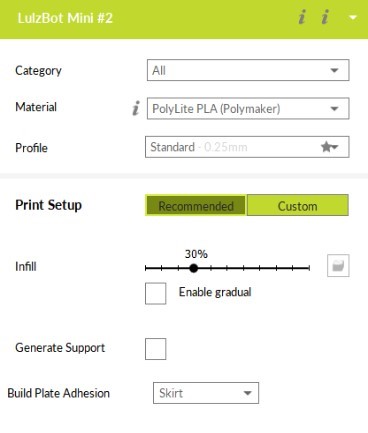
Task: Click the second info icon in the LulzBot header
Action: 325,17
